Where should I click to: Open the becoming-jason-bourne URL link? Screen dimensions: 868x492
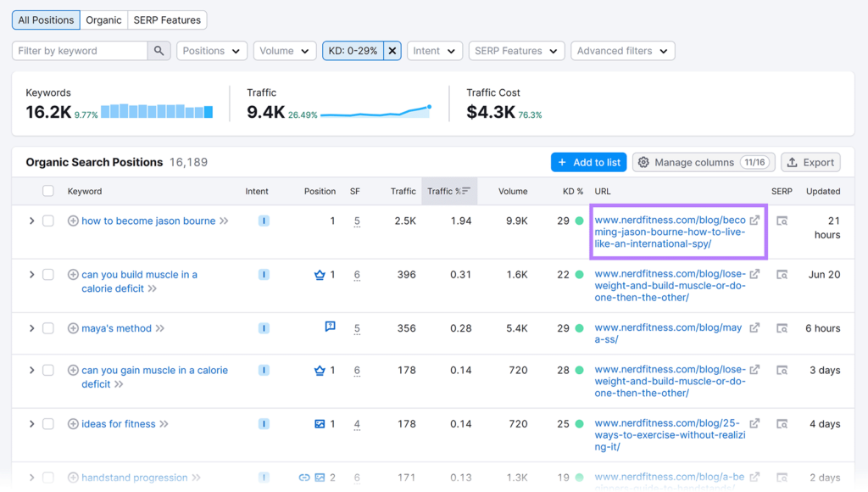670,232
